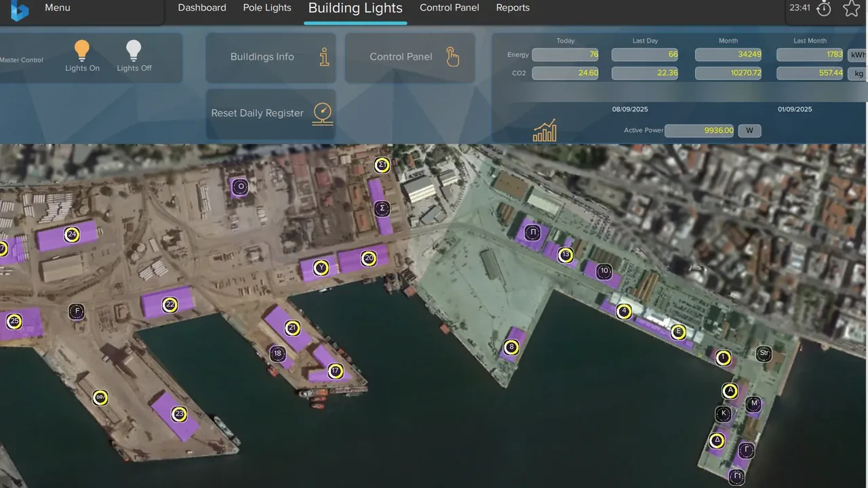This screenshot has width=868, height=488.
Task: Click building marker 8 on the map
Action: [x=511, y=348]
